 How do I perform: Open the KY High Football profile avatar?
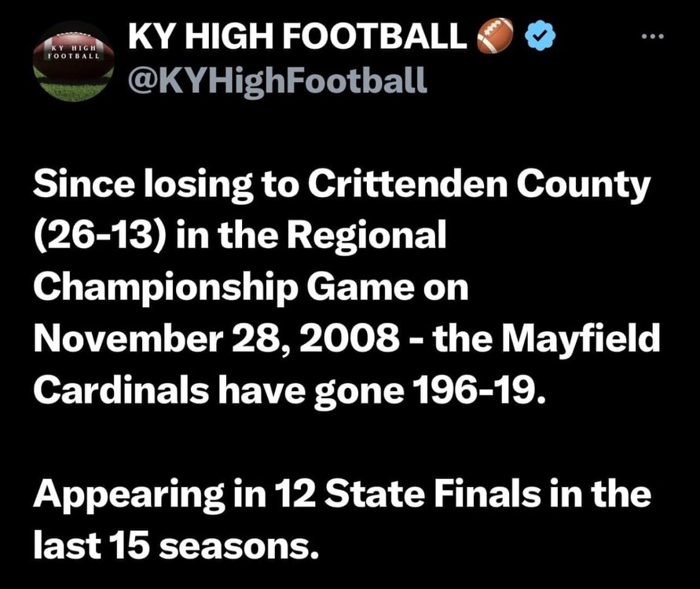(x=74, y=61)
